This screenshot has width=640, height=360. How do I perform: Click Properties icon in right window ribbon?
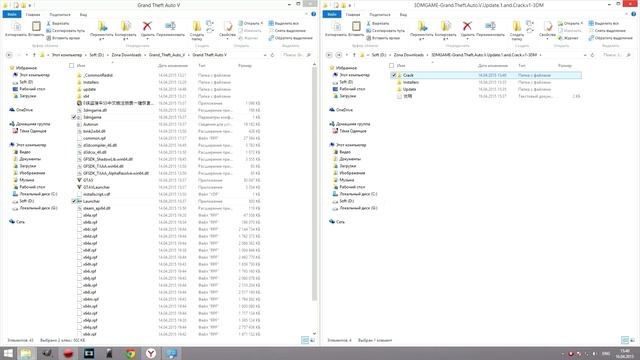(x=547, y=26)
